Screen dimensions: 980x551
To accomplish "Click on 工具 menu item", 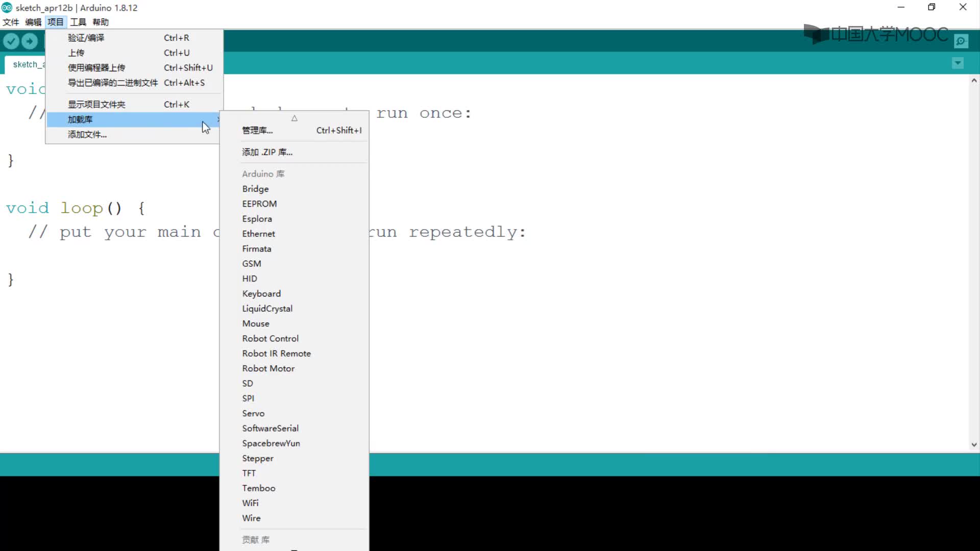I will click(78, 21).
